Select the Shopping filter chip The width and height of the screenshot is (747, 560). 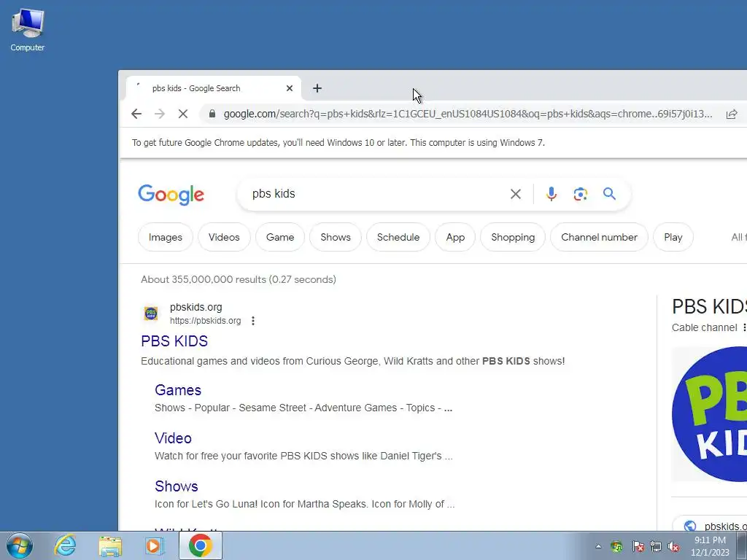click(513, 237)
